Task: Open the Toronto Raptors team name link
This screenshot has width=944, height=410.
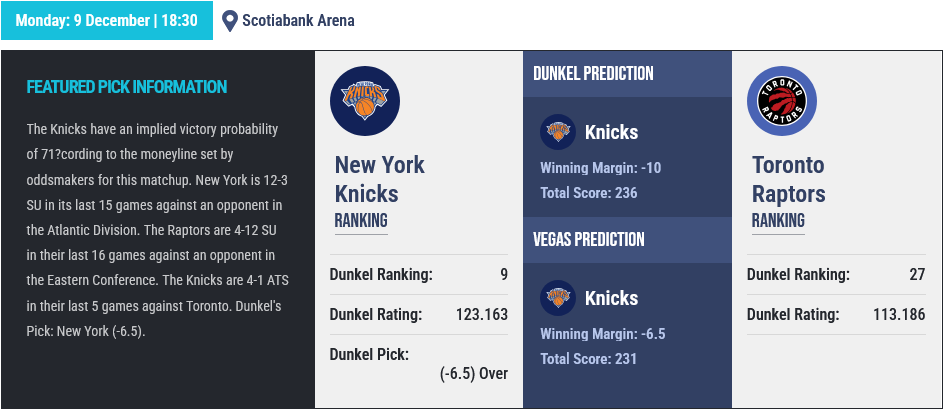Action: [789, 179]
